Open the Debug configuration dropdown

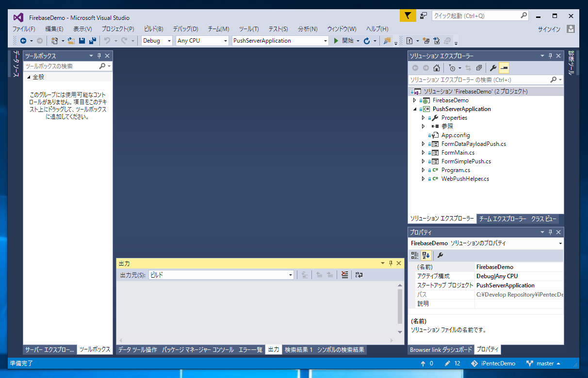157,41
